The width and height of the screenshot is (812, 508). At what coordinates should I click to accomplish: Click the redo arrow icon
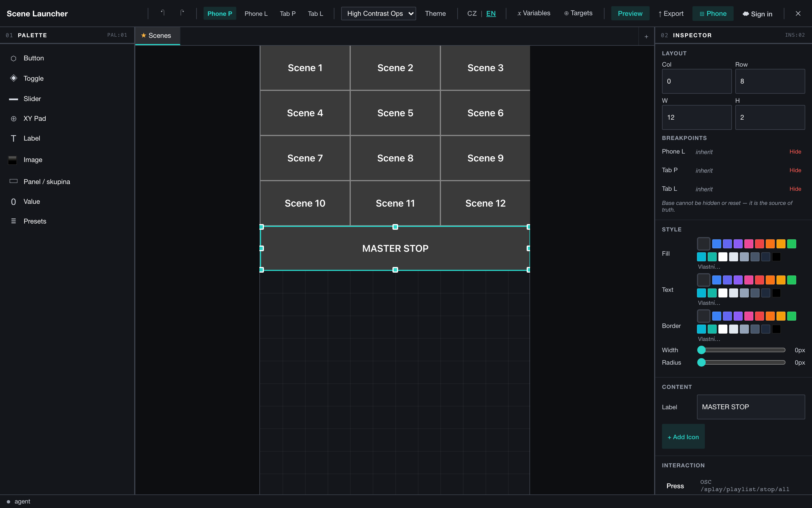182,13
